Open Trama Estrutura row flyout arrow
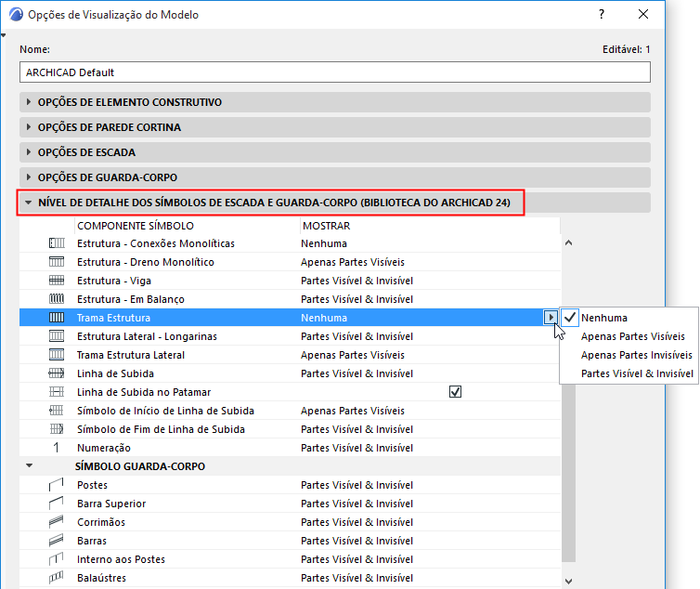 (x=551, y=318)
